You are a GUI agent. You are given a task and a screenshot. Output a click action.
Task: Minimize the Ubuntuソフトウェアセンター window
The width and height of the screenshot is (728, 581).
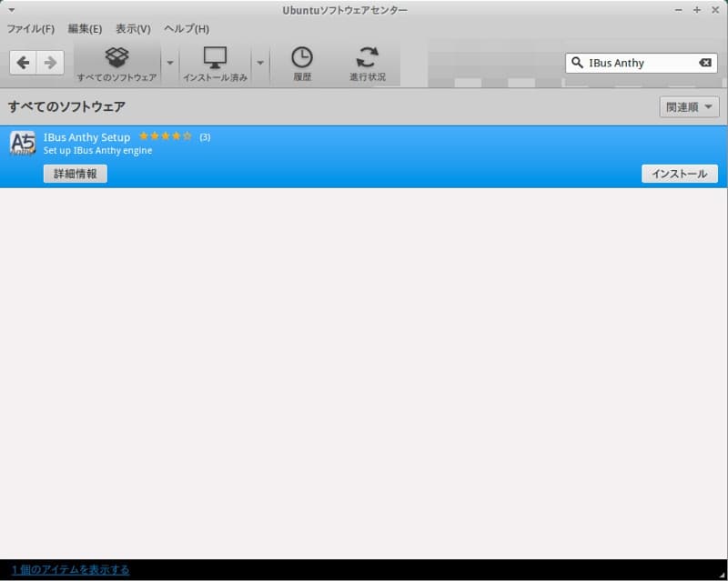pos(678,10)
